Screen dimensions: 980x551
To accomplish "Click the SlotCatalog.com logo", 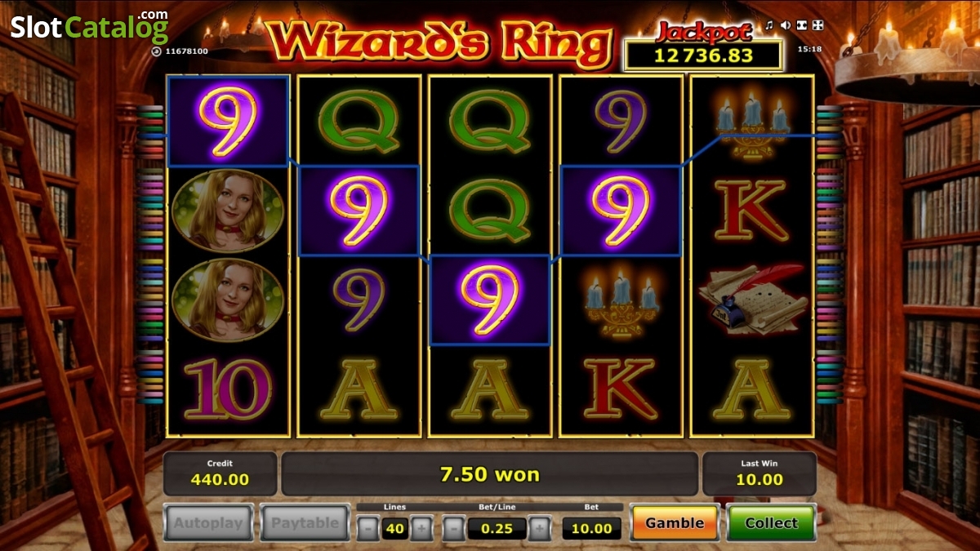I will [x=89, y=26].
